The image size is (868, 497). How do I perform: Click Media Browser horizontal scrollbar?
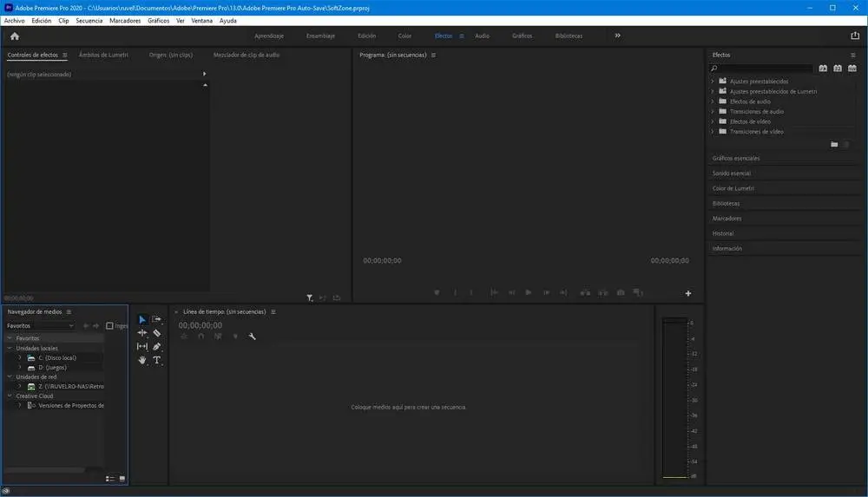coord(44,470)
